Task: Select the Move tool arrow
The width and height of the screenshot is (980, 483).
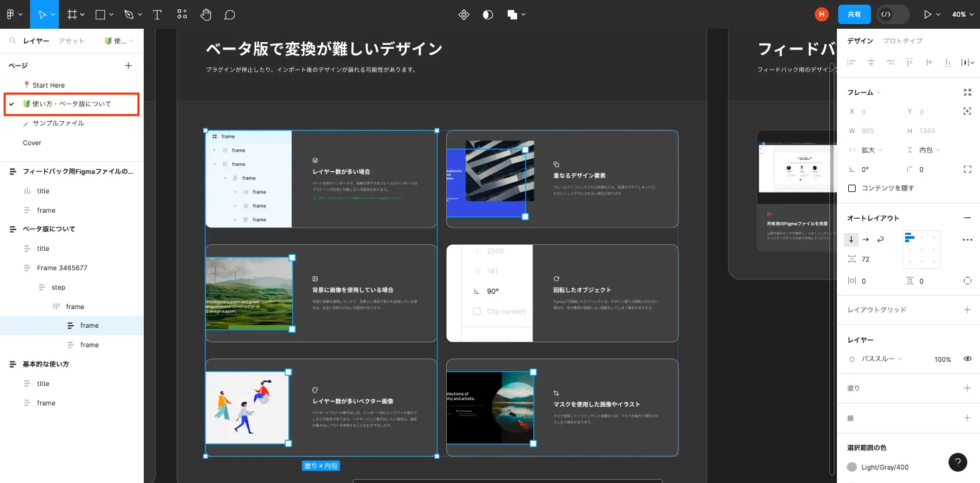Action: tap(43, 14)
